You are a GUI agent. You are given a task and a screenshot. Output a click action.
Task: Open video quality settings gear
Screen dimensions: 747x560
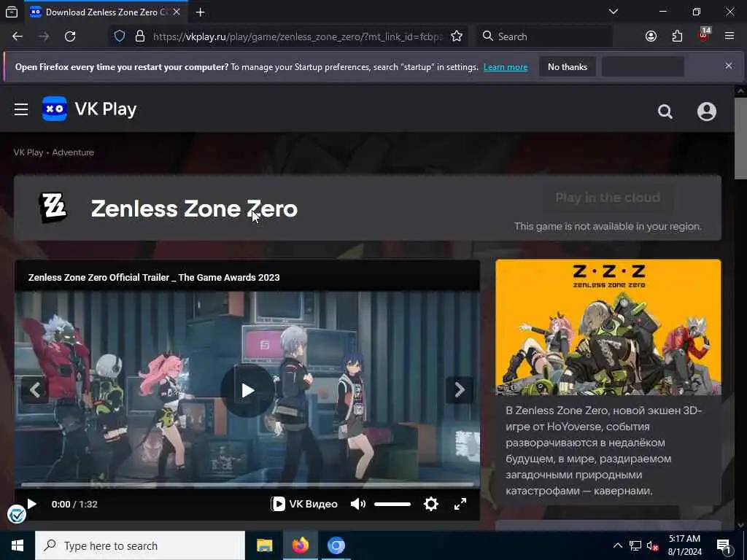[430, 504]
